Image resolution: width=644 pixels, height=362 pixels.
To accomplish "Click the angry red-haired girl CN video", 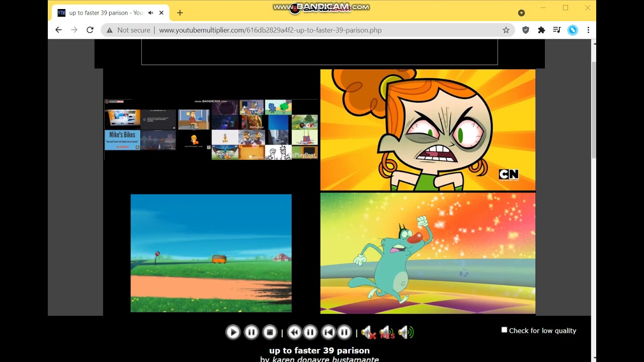I will (428, 130).
